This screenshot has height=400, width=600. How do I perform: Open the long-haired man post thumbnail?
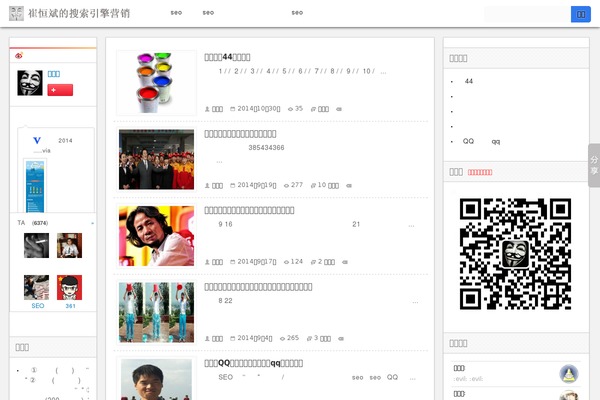[x=157, y=236]
